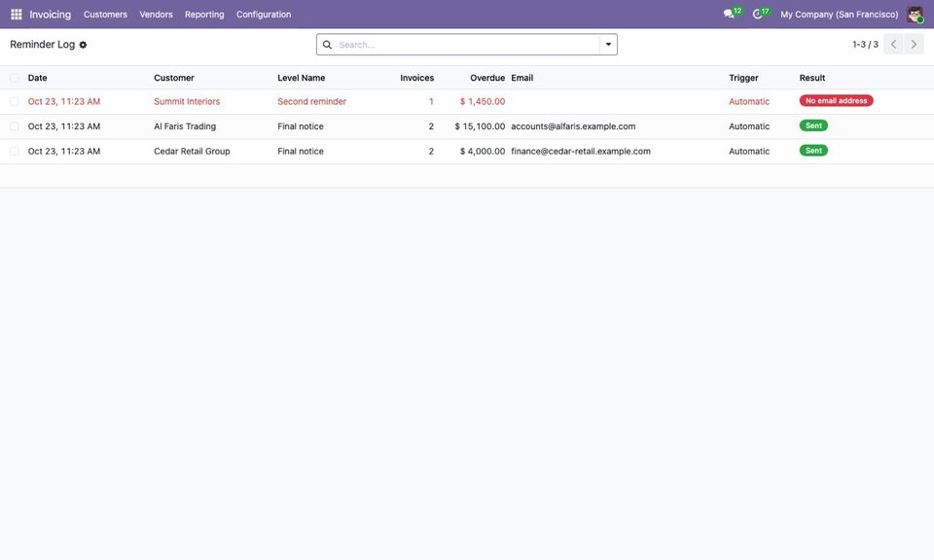Click the search magnifier icon
This screenshot has width=934, height=560.
[327, 45]
